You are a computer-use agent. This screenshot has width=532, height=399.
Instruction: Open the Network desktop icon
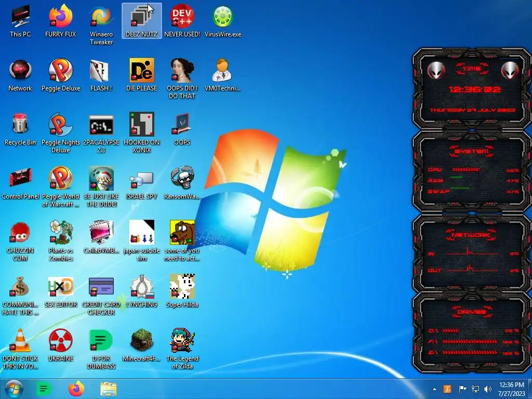(20, 75)
